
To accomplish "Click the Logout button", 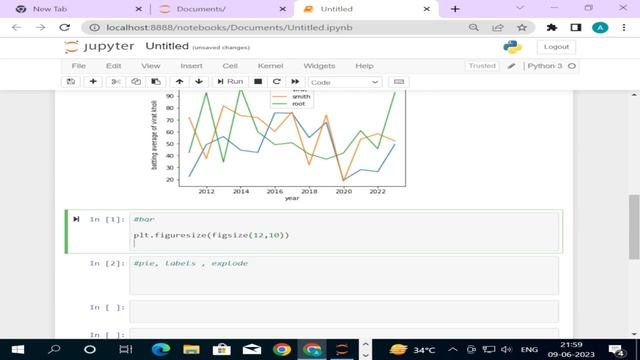I will click(556, 47).
